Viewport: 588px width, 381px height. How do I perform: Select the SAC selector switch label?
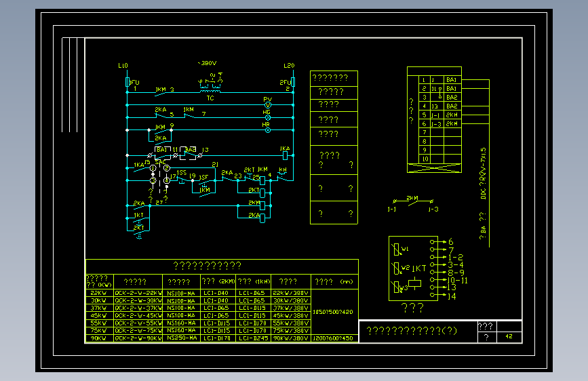(x=160, y=162)
